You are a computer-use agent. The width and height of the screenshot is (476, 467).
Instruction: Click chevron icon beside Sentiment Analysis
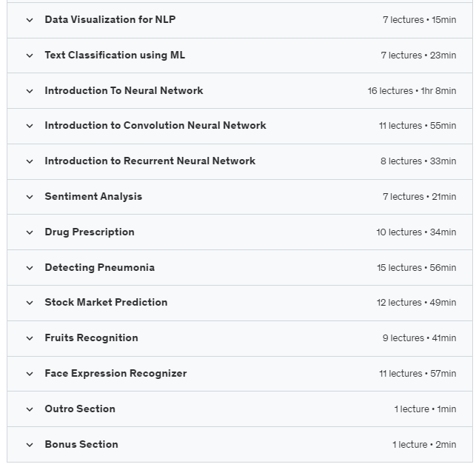[30, 198]
